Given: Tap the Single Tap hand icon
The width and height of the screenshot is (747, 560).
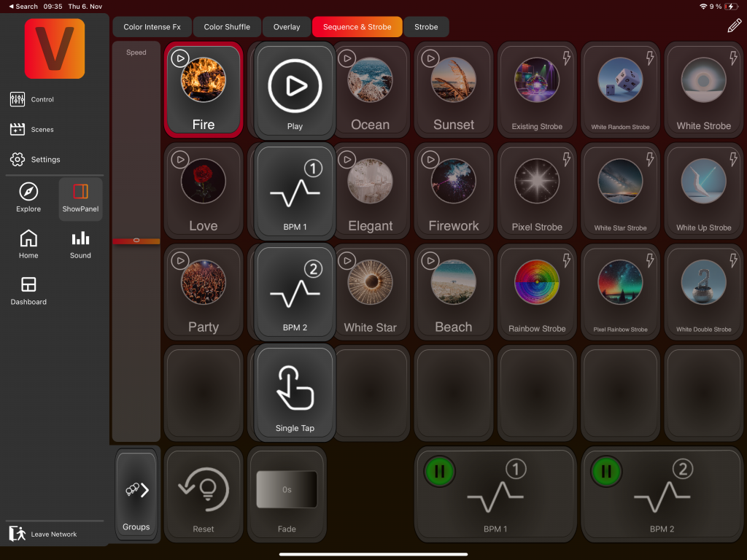Looking at the screenshot, I should [295, 388].
